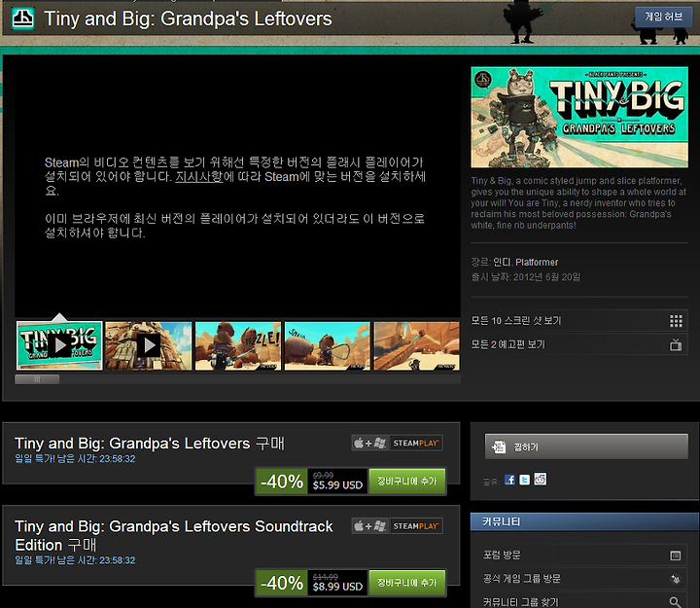Click the -40% badge for Soundtrack Edition
The image size is (700, 608).
(x=282, y=583)
